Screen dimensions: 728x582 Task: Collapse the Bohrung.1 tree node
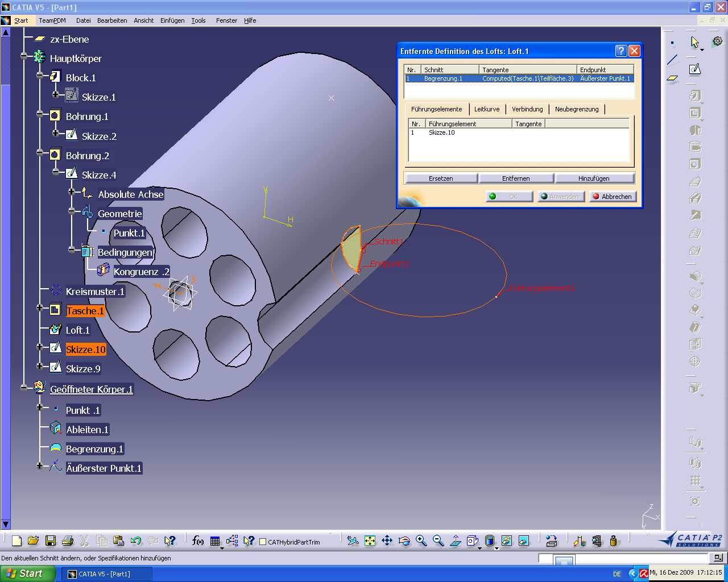(x=40, y=114)
